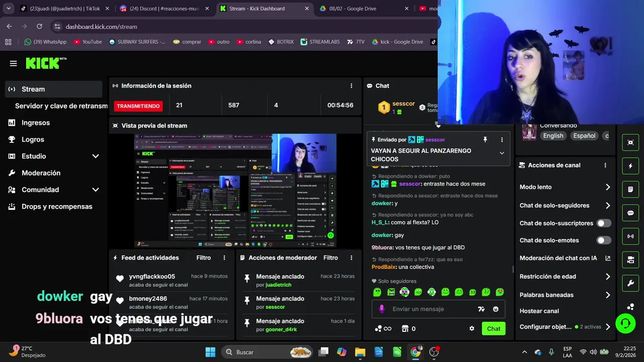The height and width of the screenshot is (362, 644).
Task: Open the channel actions camera icon in right rail
Action: point(630,260)
